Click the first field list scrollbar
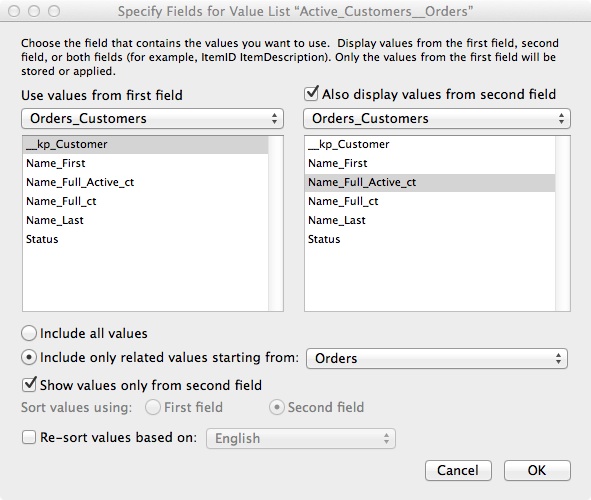Screen dimensions: 591x500 coord(276,223)
